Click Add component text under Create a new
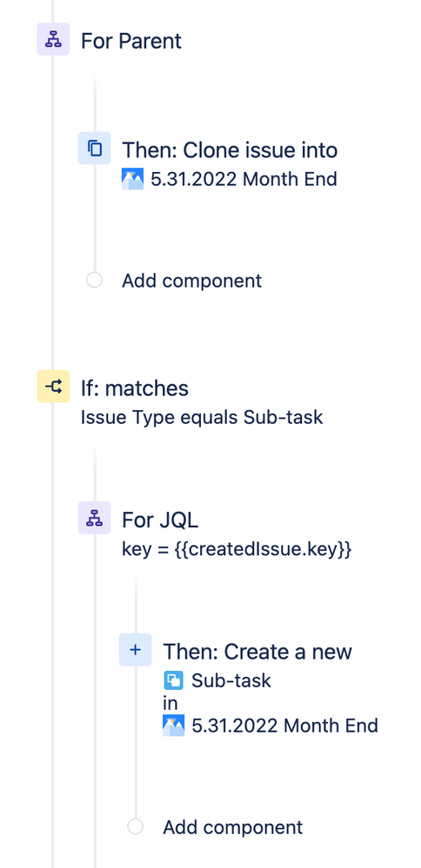 232,827
